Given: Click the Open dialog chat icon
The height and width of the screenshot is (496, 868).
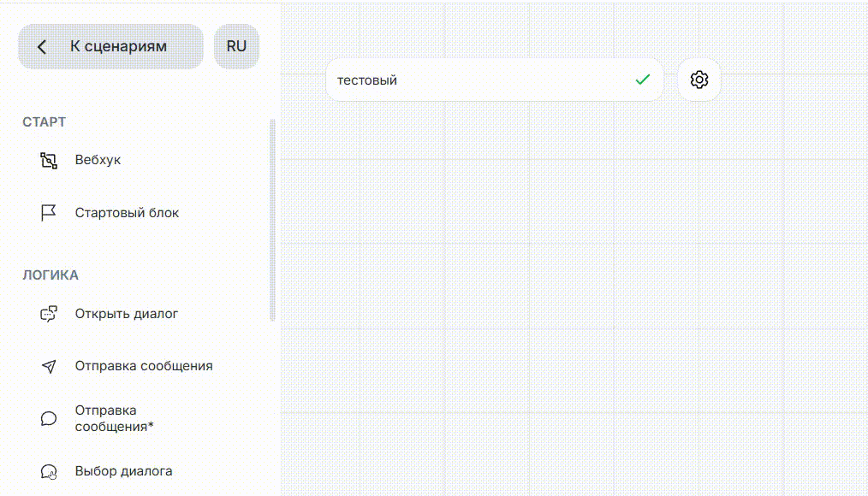Looking at the screenshot, I should (49, 314).
